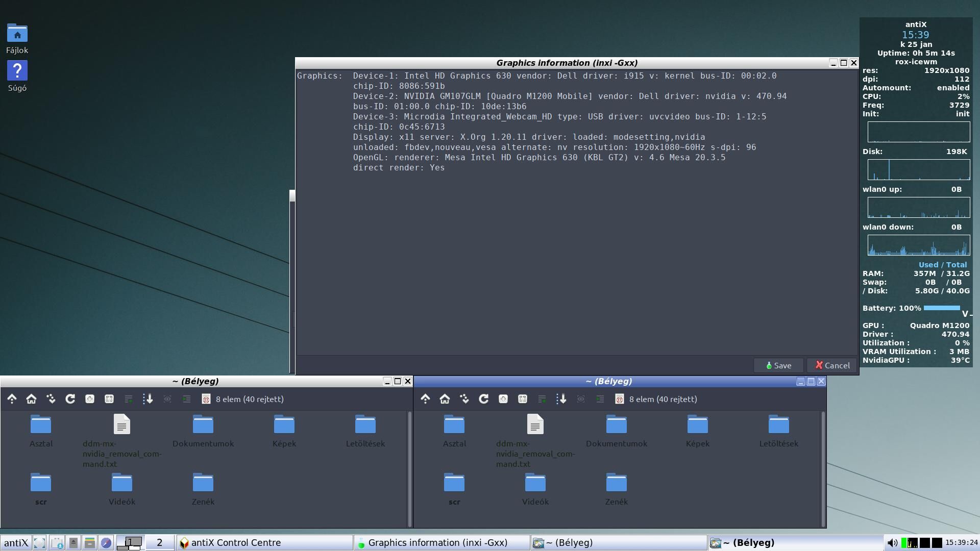Change sort order in inactive gray-titled Bélyeg window

(148, 399)
